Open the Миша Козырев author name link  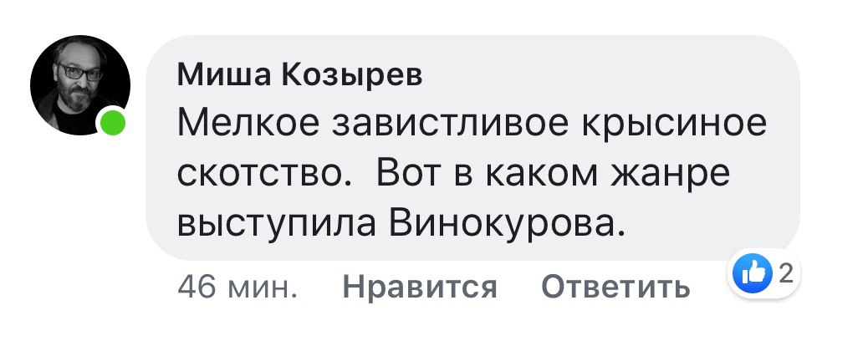(x=300, y=77)
